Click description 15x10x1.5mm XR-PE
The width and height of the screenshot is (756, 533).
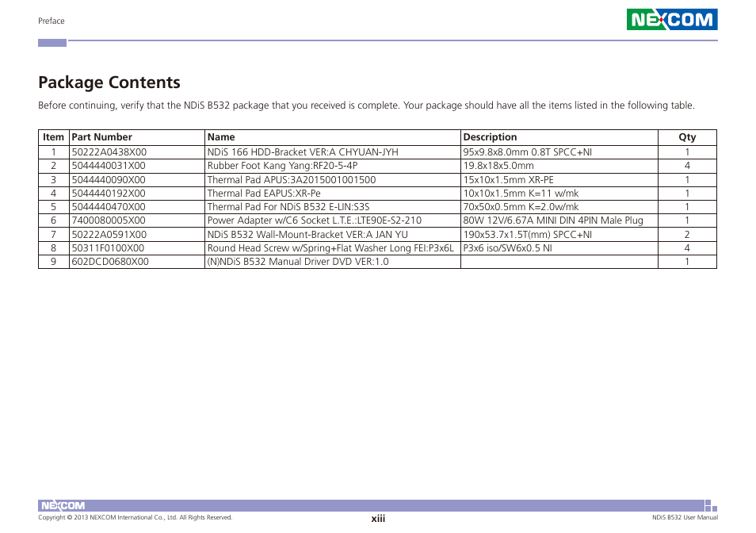pyautogui.click(x=508, y=180)
